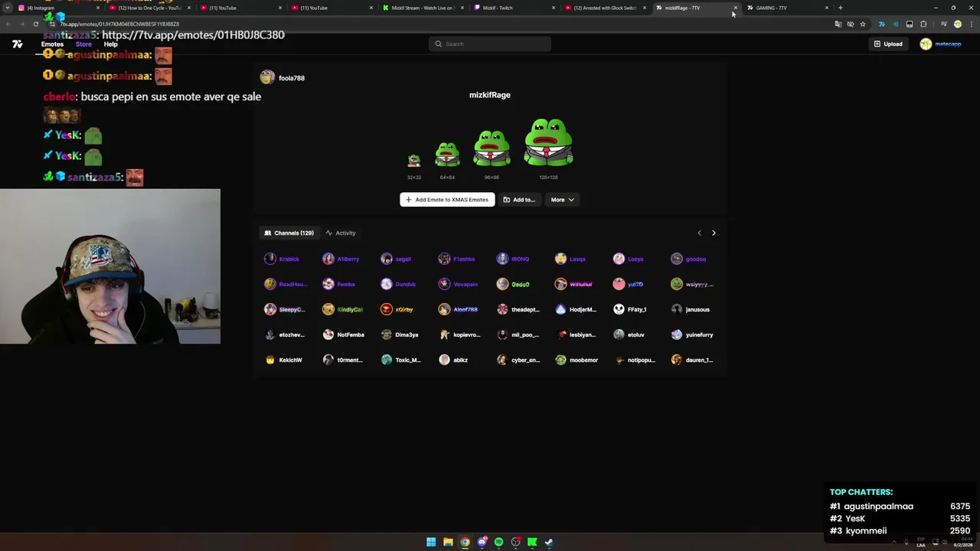The height and width of the screenshot is (551, 980).
Task: Switch to Arrested with Glock Switch tab
Action: click(x=603, y=8)
